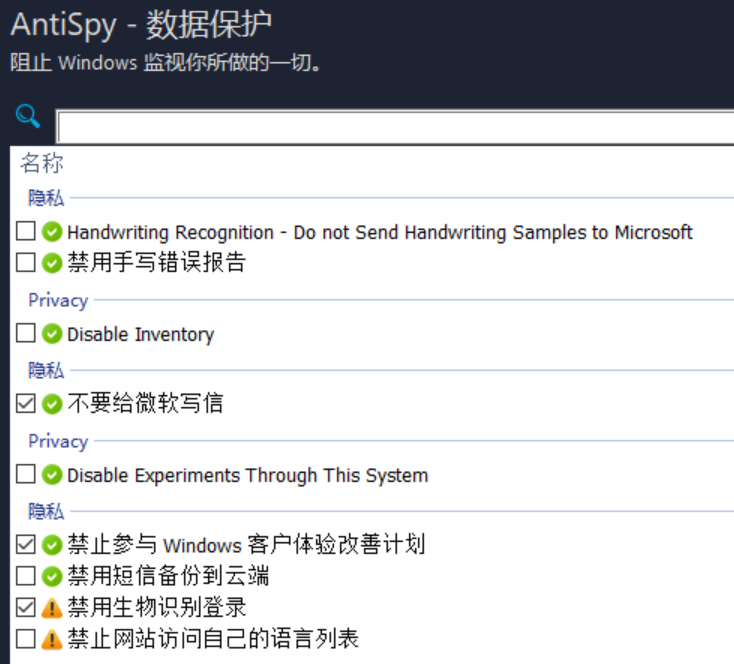The image size is (734, 664).
Task: Click green check icon beside Handwriting Recognition
Action: 52,232
